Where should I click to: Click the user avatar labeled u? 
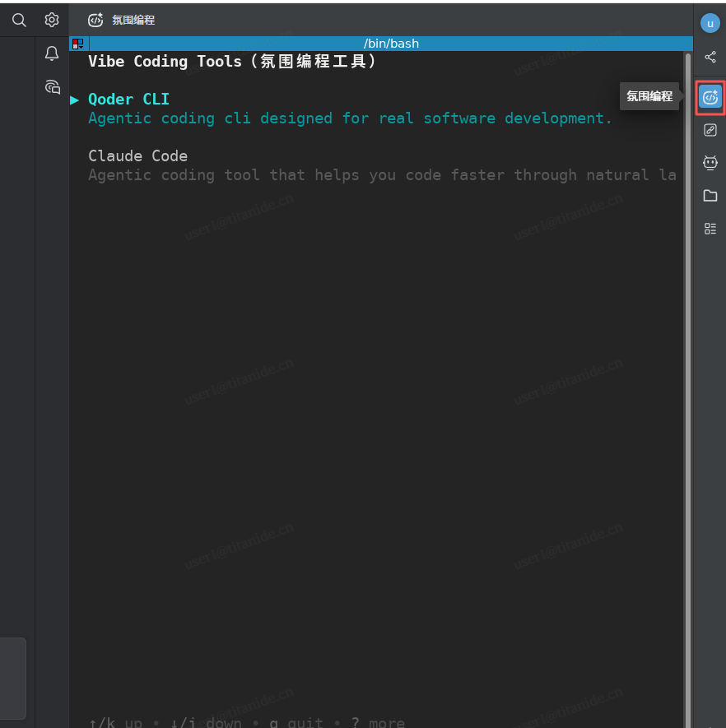[x=710, y=23]
